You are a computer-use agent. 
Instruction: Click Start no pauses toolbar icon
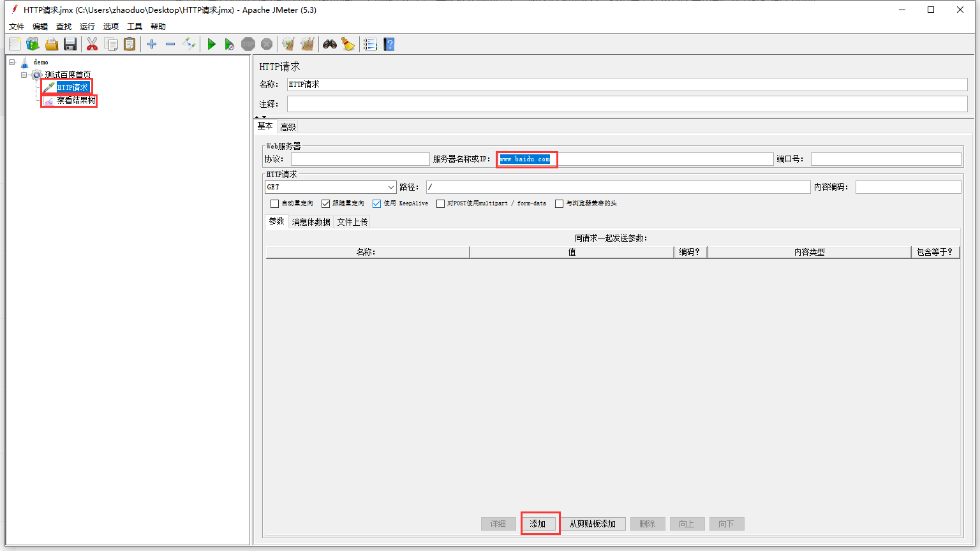[230, 44]
